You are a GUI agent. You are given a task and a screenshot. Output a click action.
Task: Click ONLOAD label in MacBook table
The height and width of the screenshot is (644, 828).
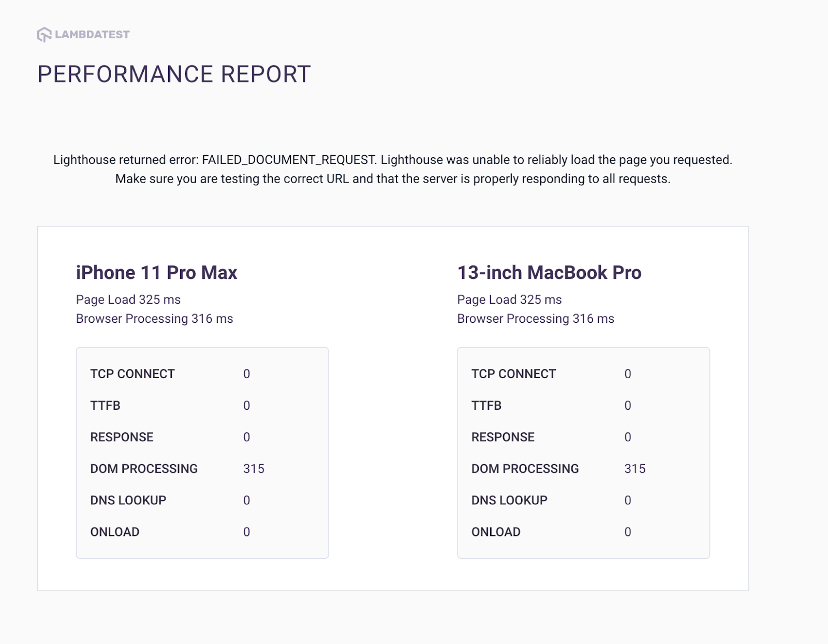coord(496,532)
